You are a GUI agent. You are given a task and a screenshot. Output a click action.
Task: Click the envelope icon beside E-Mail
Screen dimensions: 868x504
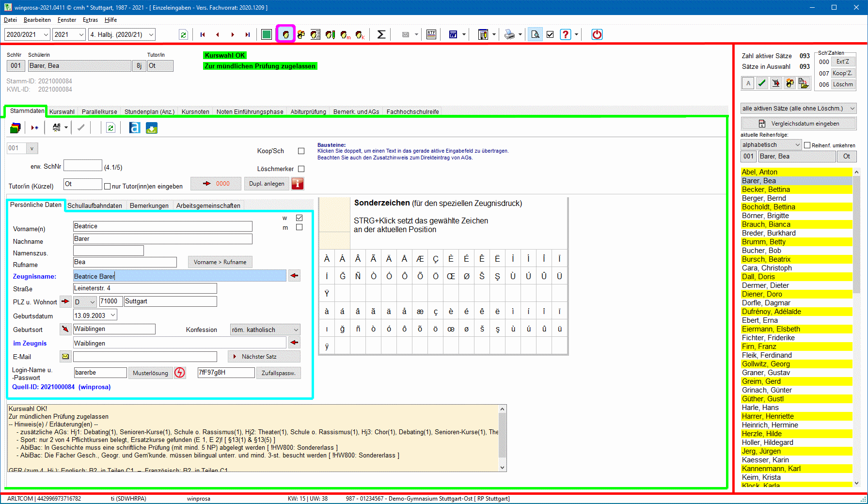pos(65,357)
